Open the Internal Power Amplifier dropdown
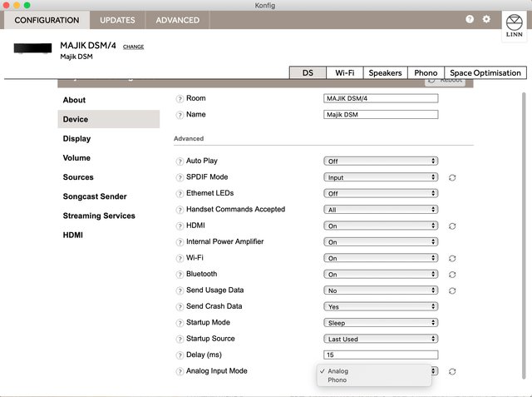This screenshot has width=532, height=397. pos(380,242)
